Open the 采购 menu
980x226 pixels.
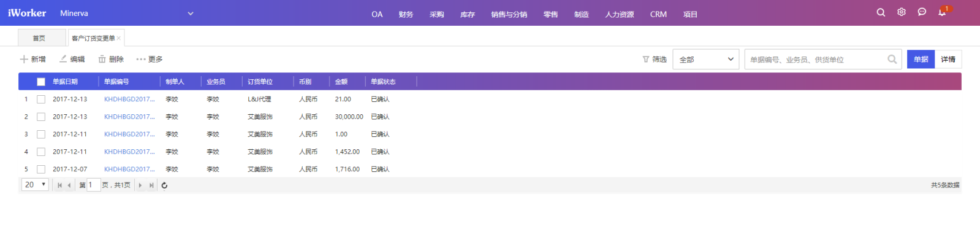click(436, 14)
